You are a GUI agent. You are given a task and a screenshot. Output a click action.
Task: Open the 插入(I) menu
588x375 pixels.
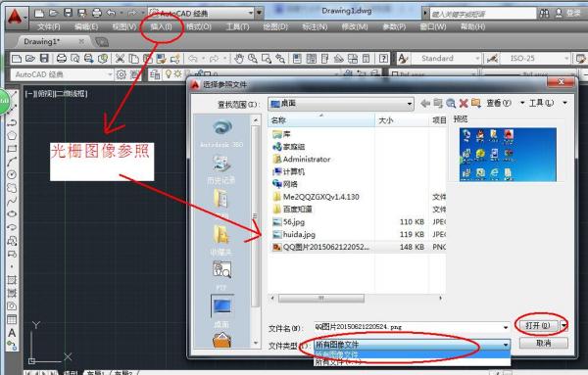(x=162, y=26)
